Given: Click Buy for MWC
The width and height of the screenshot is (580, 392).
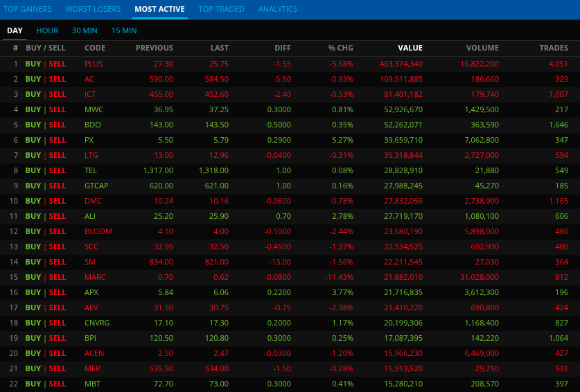Looking at the screenshot, I should click(33, 109).
